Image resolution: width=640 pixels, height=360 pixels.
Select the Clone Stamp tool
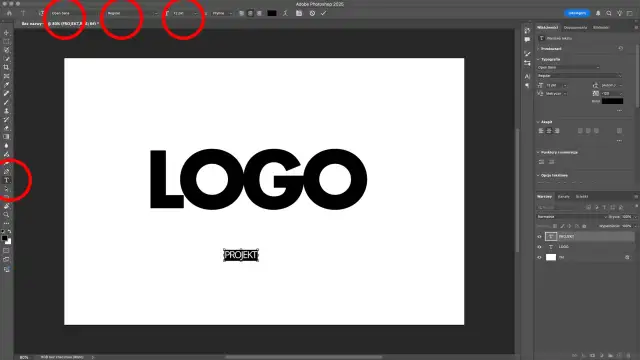6,111
